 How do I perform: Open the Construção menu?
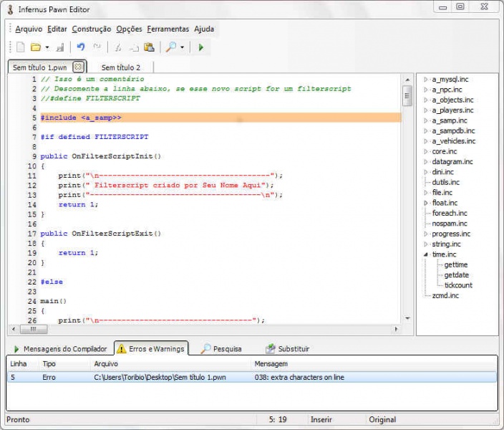point(92,29)
